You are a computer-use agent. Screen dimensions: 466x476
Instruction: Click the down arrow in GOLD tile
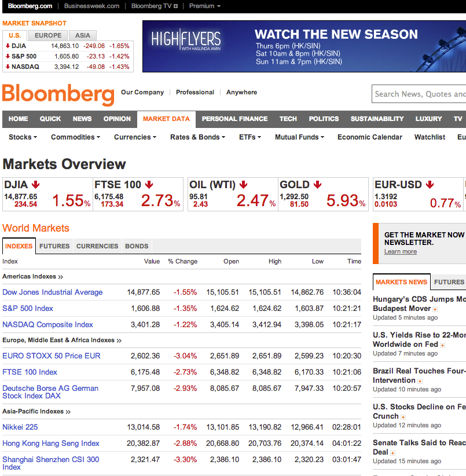coord(317,185)
